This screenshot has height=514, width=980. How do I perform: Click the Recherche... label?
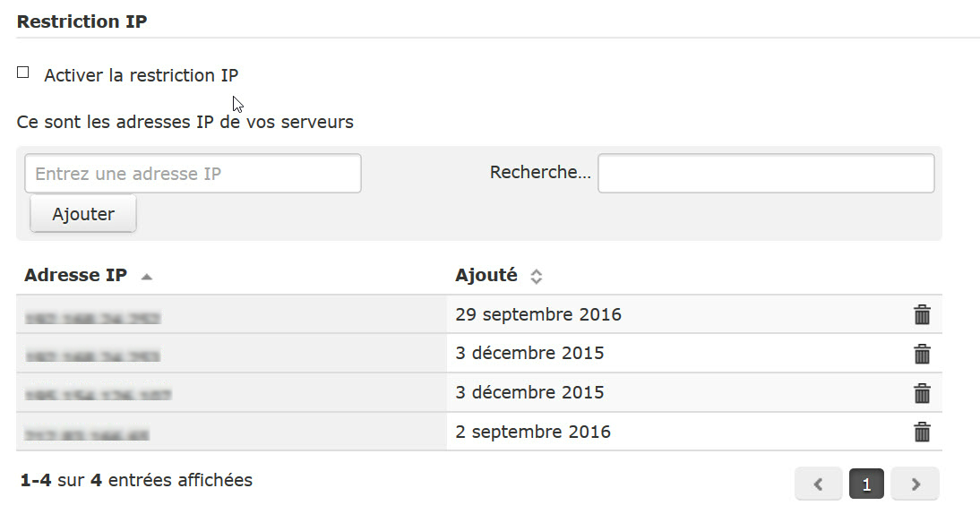coord(540,172)
